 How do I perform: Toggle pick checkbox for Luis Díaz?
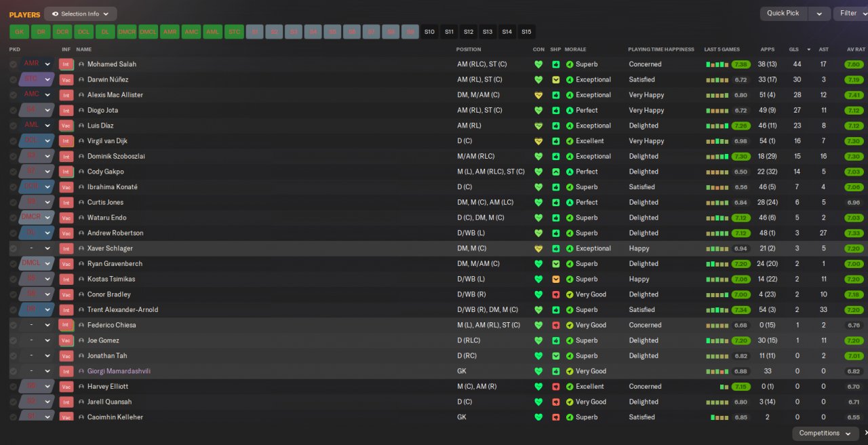(13, 125)
